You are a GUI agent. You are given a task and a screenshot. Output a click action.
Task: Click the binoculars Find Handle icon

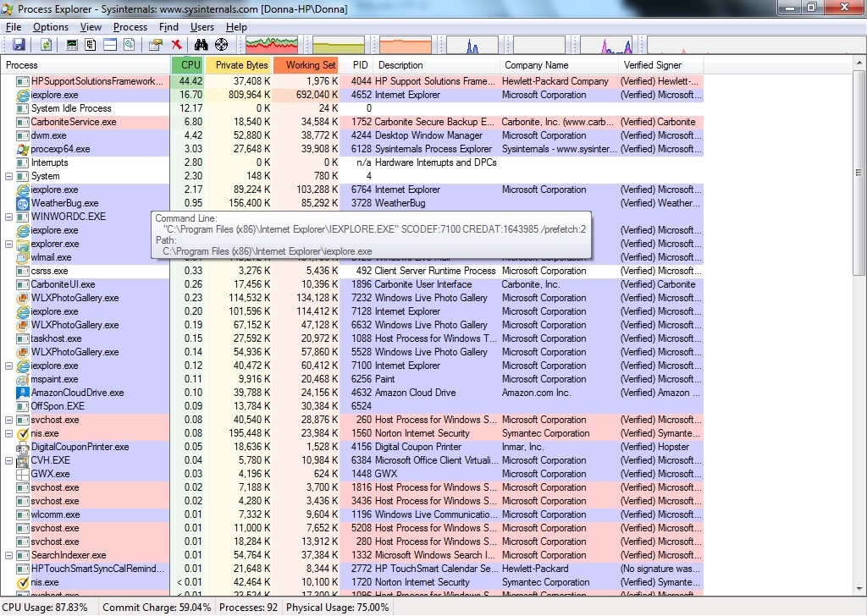[x=201, y=45]
